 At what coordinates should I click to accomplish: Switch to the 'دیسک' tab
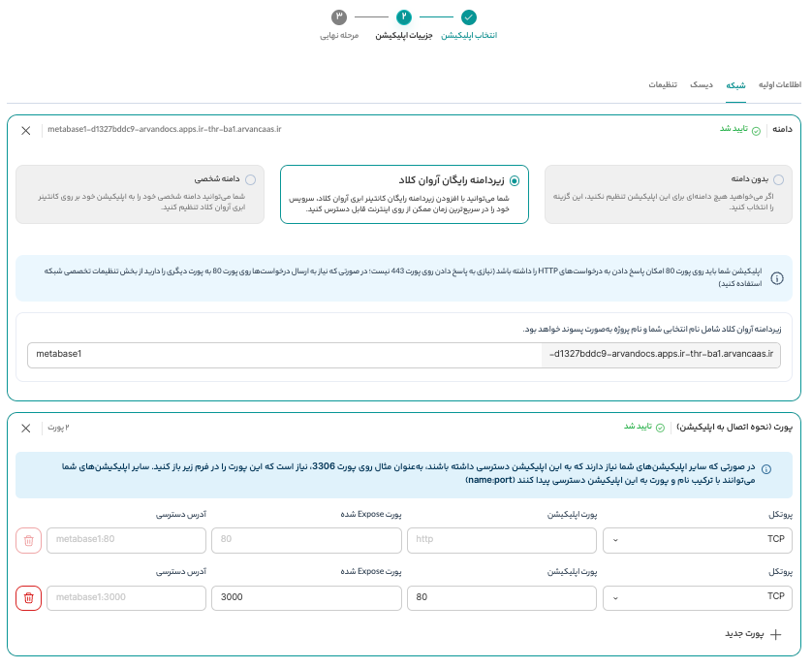click(702, 85)
